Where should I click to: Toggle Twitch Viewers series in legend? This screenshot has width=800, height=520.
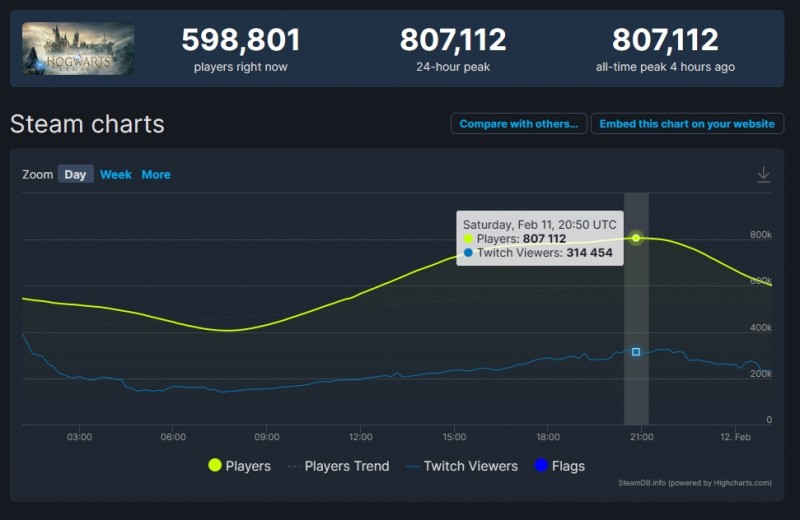pyautogui.click(x=462, y=466)
